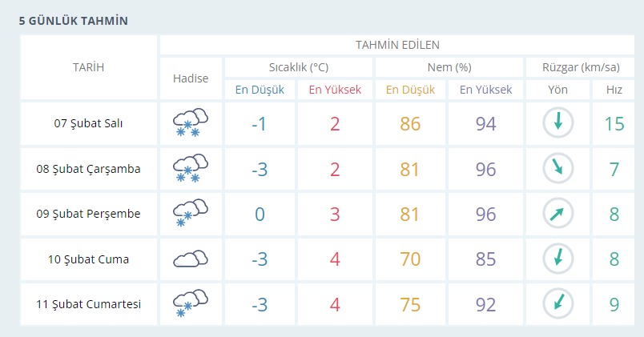644x337 pixels.
Task: Click the snow icon for 08 Şubat Çarşamba
Action: [x=191, y=168]
